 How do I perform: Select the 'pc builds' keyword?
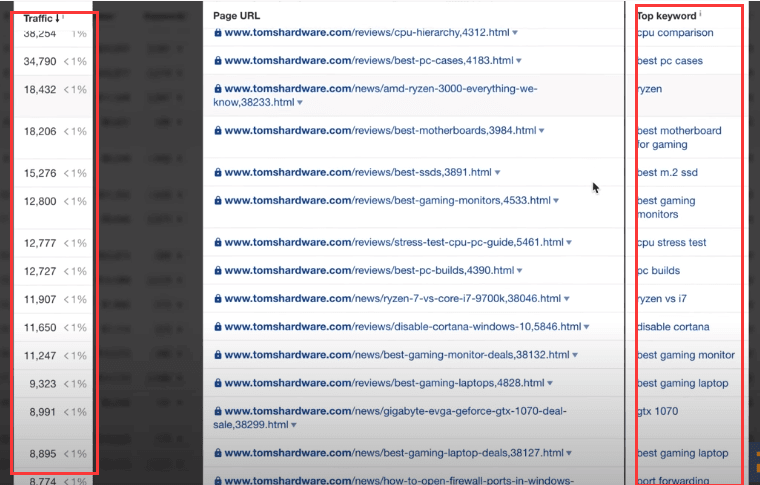pyautogui.click(x=659, y=270)
